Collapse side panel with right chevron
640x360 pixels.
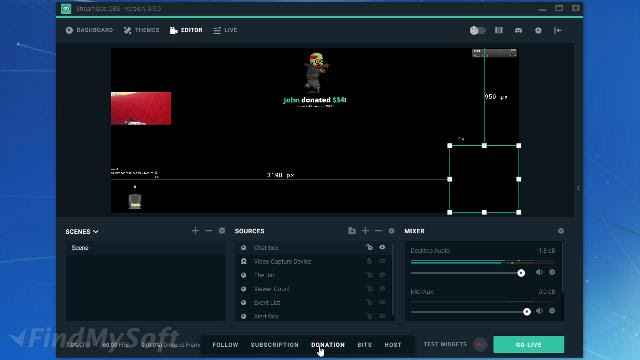coord(578,188)
